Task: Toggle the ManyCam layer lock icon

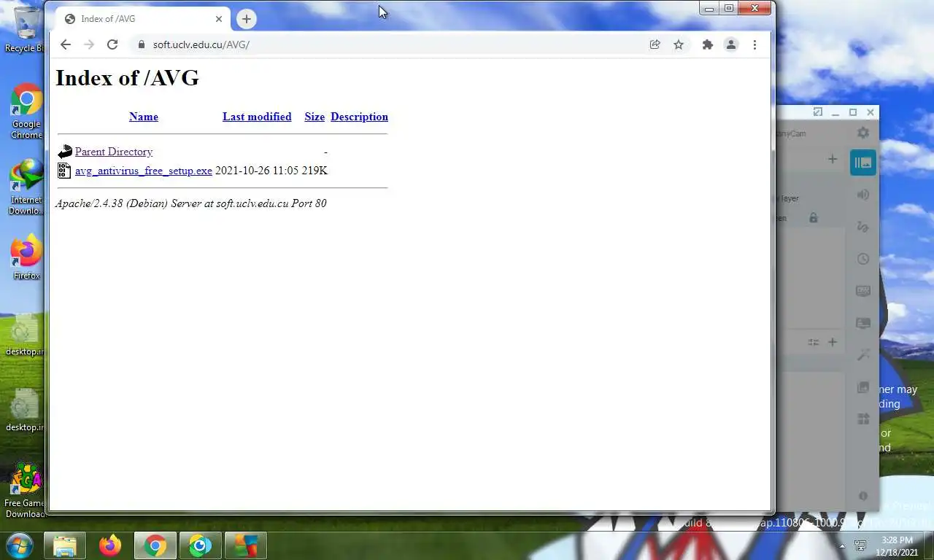Action: point(814,218)
